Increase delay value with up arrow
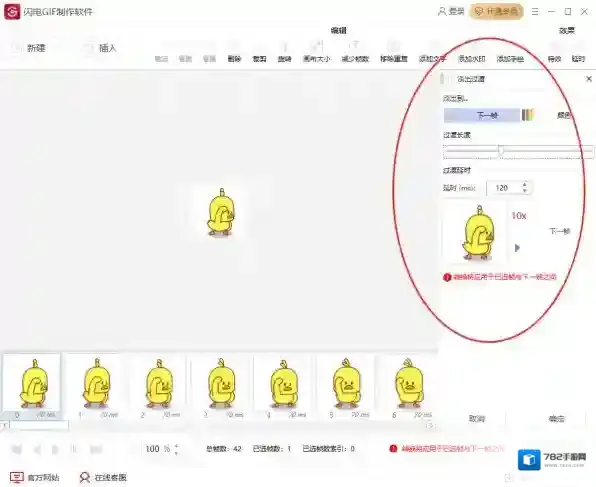The height and width of the screenshot is (487, 596). coord(525,184)
